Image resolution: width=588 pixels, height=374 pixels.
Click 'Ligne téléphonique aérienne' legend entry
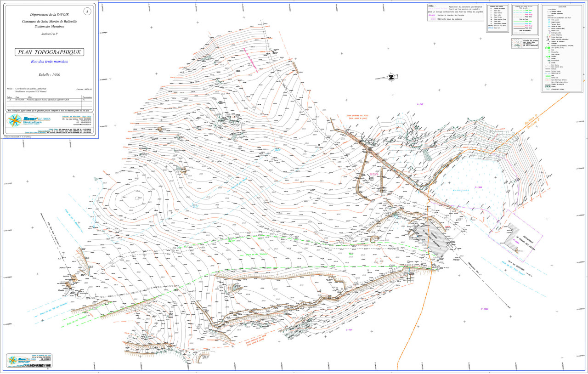click(x=560, y=82)
